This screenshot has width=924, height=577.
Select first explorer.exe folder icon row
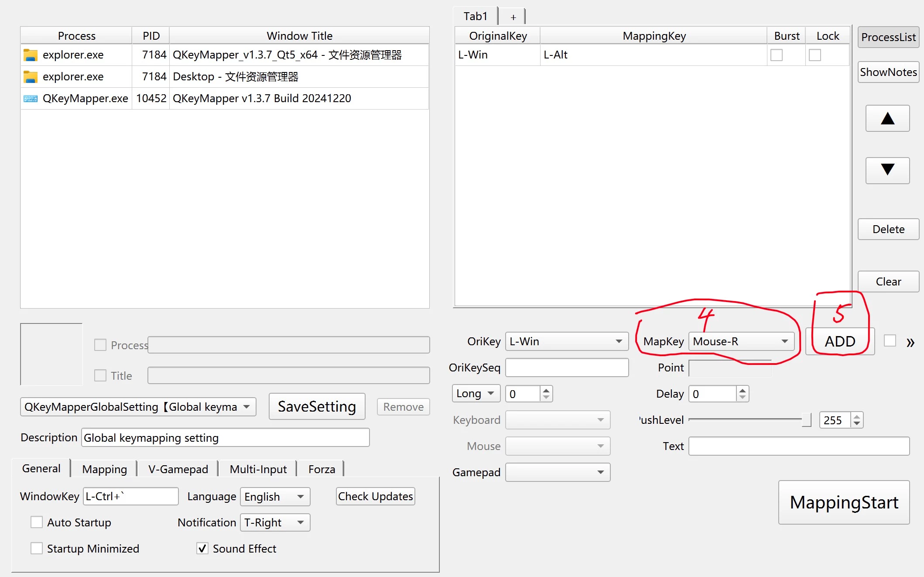[x=30, y=55]
